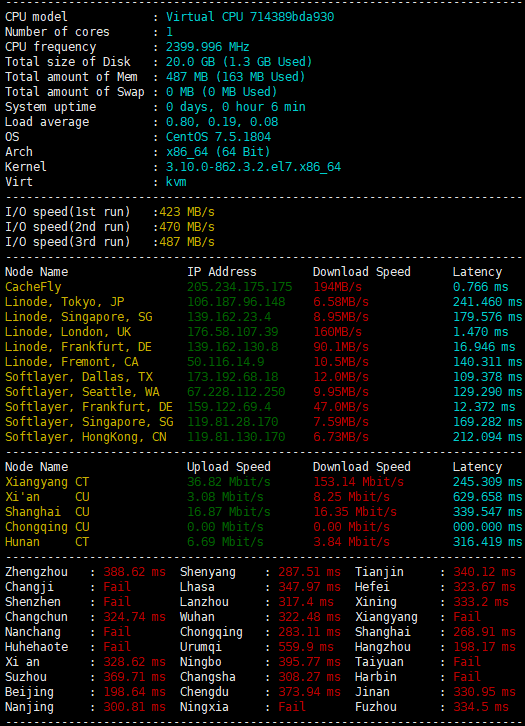The image size is (525, 726).
Task: Click the Suzhou ping '369.71 ms'
Action: click(x=134, y=677)
